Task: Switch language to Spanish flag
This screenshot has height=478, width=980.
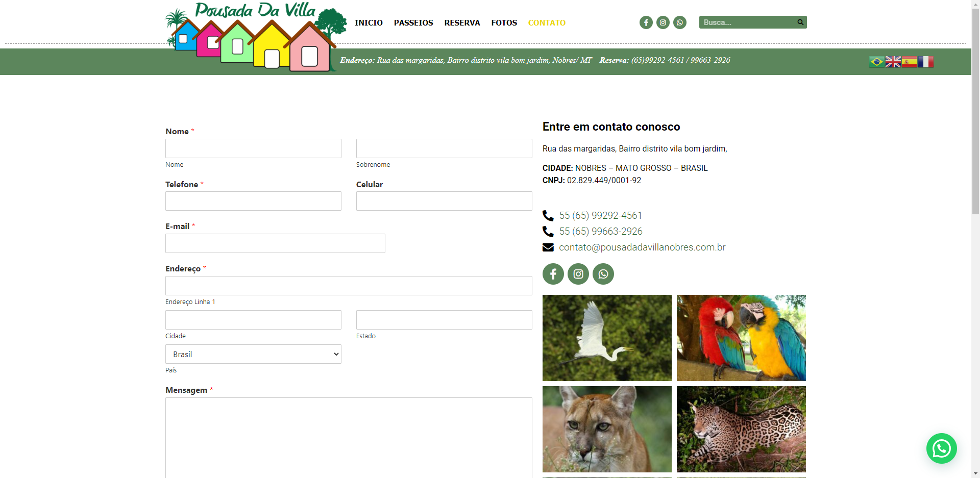Action: pos(910,62)
